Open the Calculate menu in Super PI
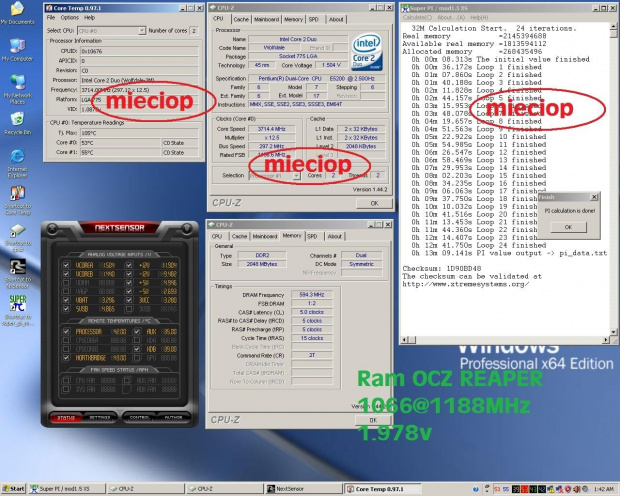The width and height of the screenshot is (620, 496). pyautogui.click(x=417, y=17)
